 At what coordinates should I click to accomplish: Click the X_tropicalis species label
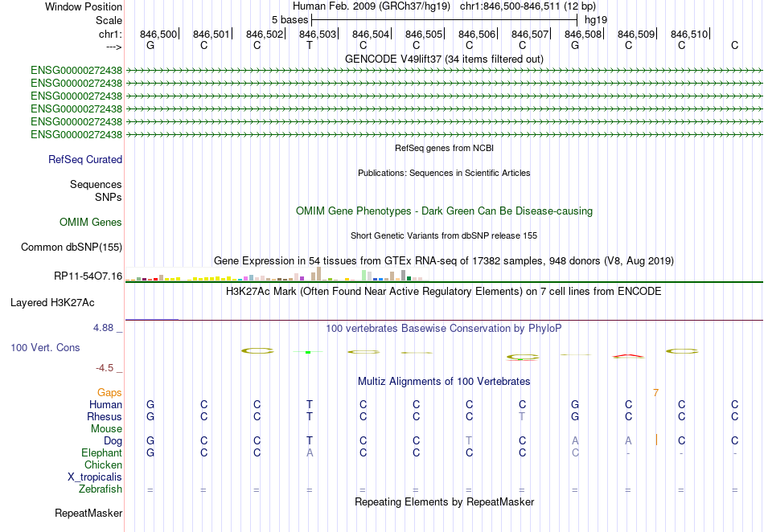click(x=95, y=477)
